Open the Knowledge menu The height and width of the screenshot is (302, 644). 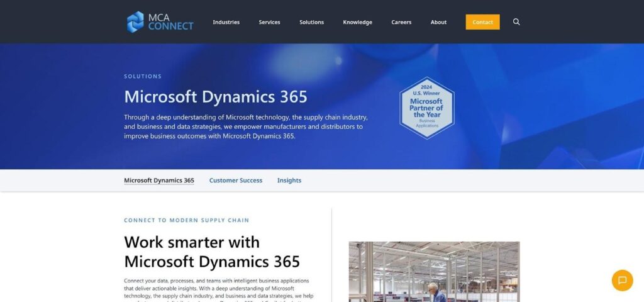(x=357, y=22)
